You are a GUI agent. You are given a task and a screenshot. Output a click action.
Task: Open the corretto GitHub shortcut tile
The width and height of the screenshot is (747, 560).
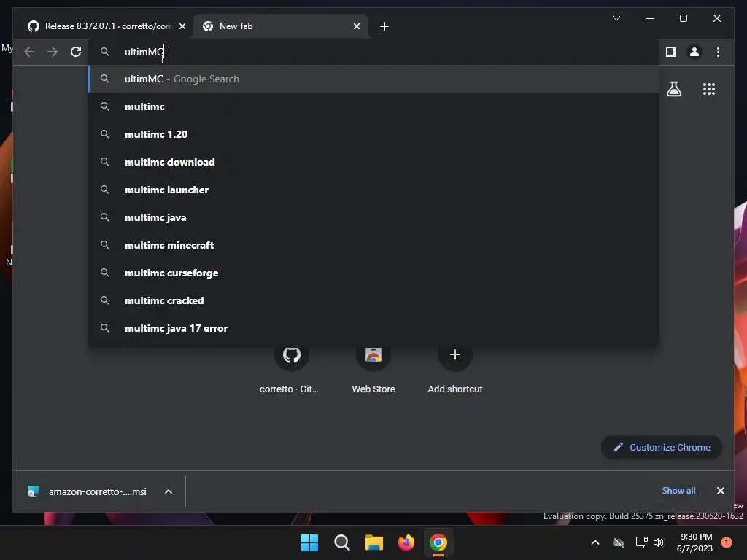point(291,369)
